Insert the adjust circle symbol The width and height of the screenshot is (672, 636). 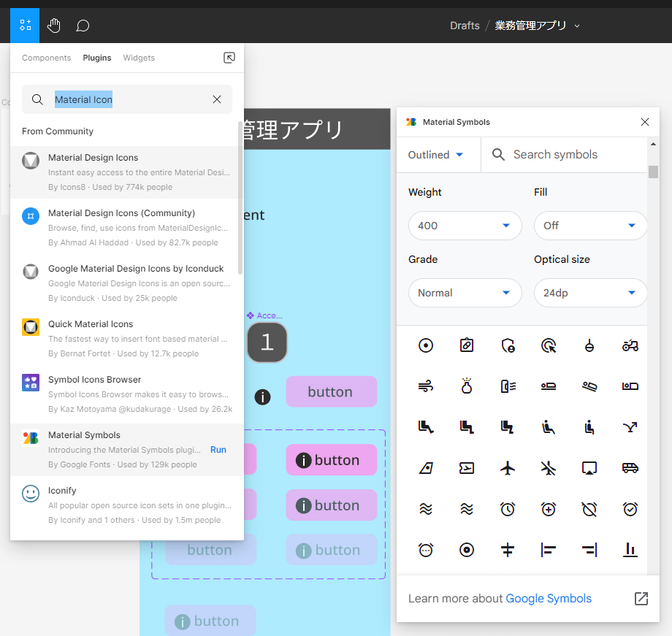(x=426, y=345)
